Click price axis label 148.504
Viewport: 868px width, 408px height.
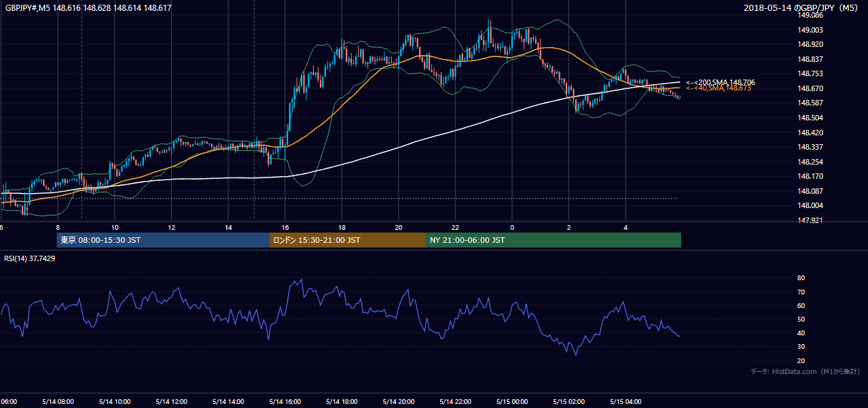coord(810,118)
